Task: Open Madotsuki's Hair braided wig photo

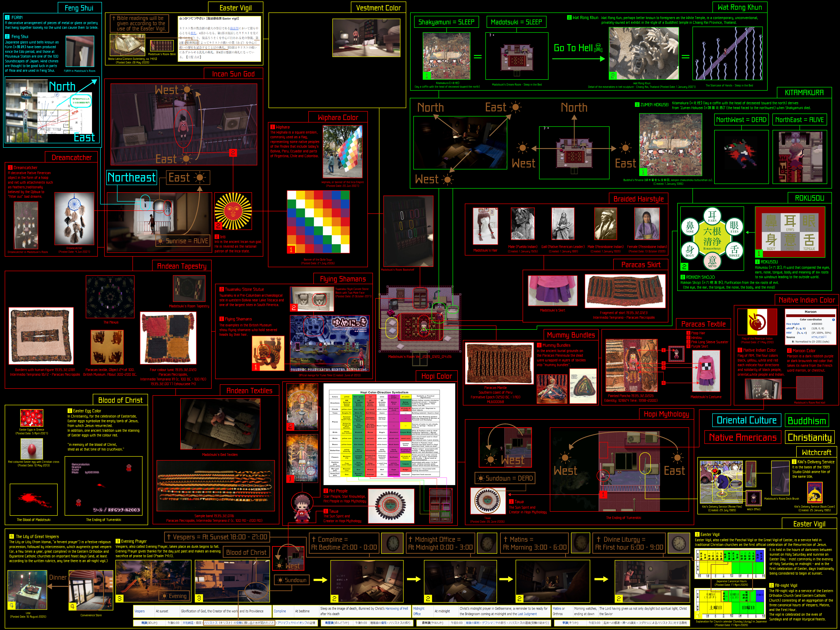Action: (x=485, y=226)
